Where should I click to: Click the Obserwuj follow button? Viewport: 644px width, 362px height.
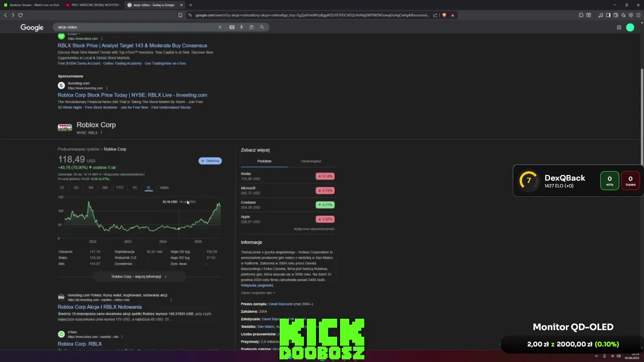pos(210,161)
